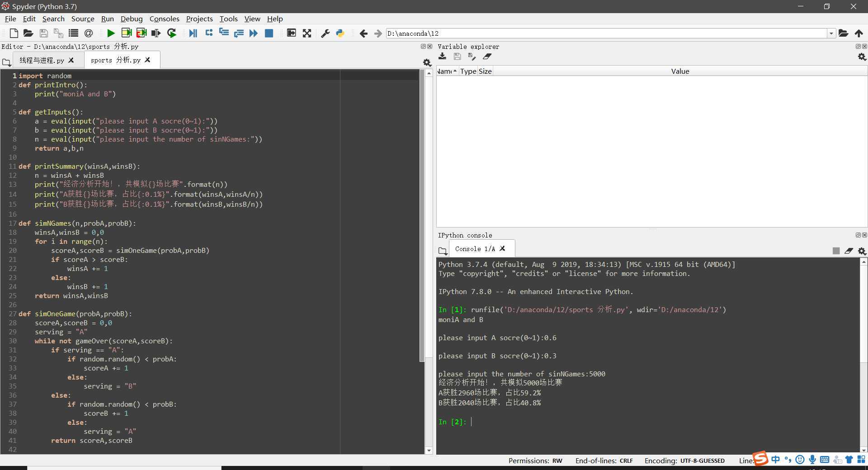
Task: Open the working directory dropdown arrow
Action: click(831, 33)
